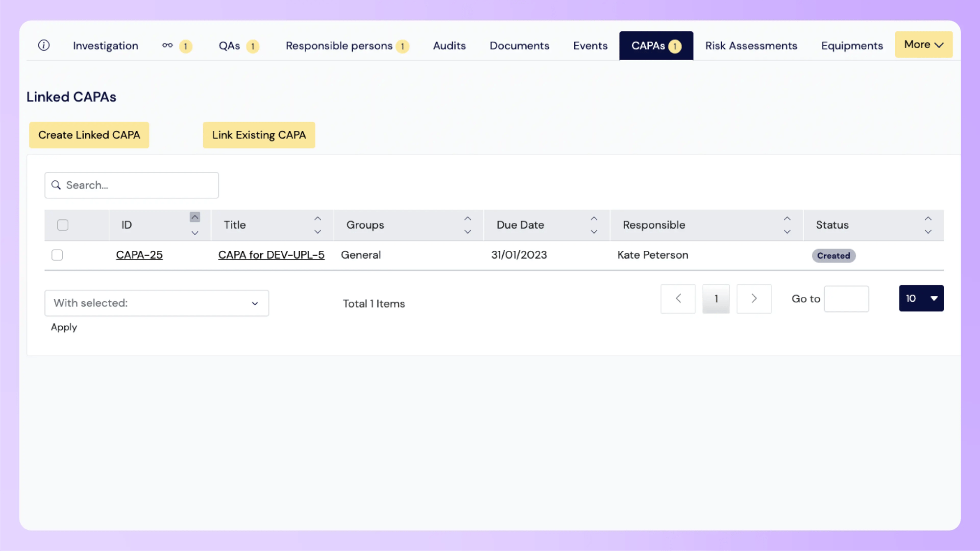Check the CAPA-25 row checkbox

[x=57, y=255]
